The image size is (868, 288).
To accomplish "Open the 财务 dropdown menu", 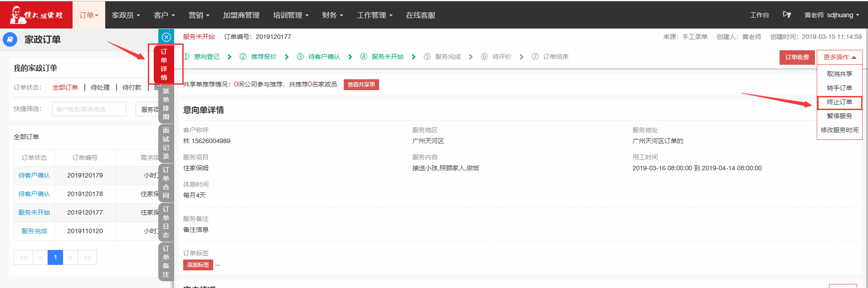I will pyautogui.click(x=332, y=15).
